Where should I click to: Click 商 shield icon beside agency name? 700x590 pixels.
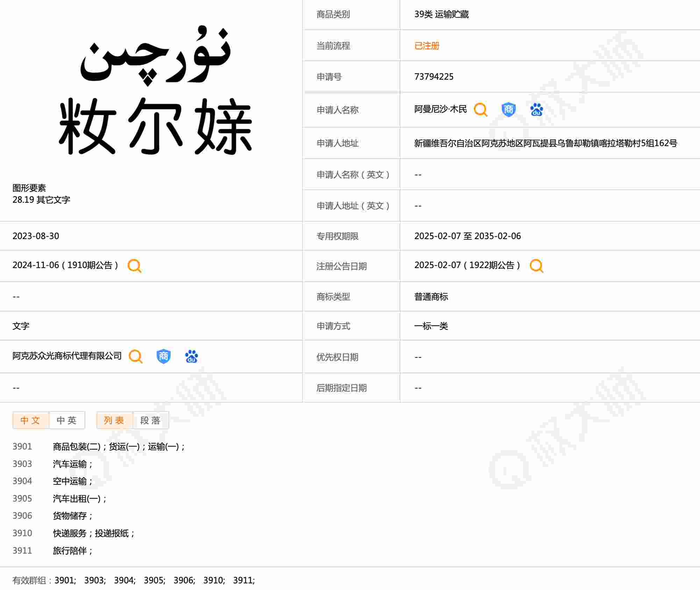pos(163,357)
